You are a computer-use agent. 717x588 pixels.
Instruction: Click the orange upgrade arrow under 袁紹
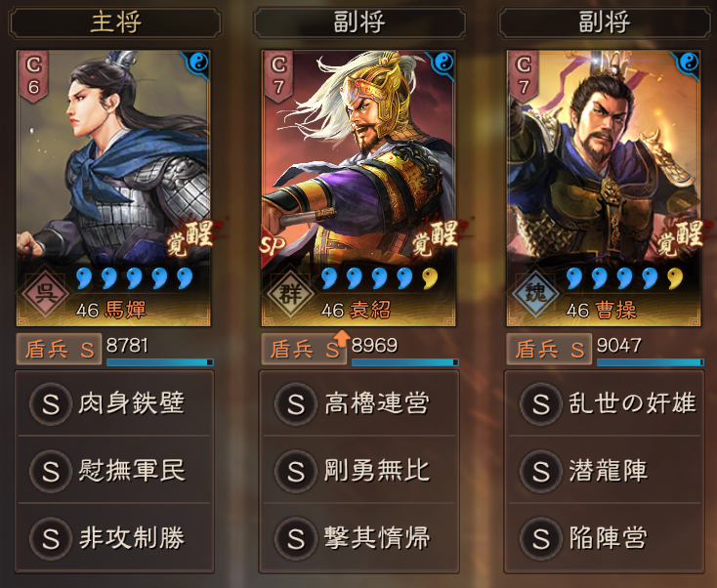[x=341, y=338]
